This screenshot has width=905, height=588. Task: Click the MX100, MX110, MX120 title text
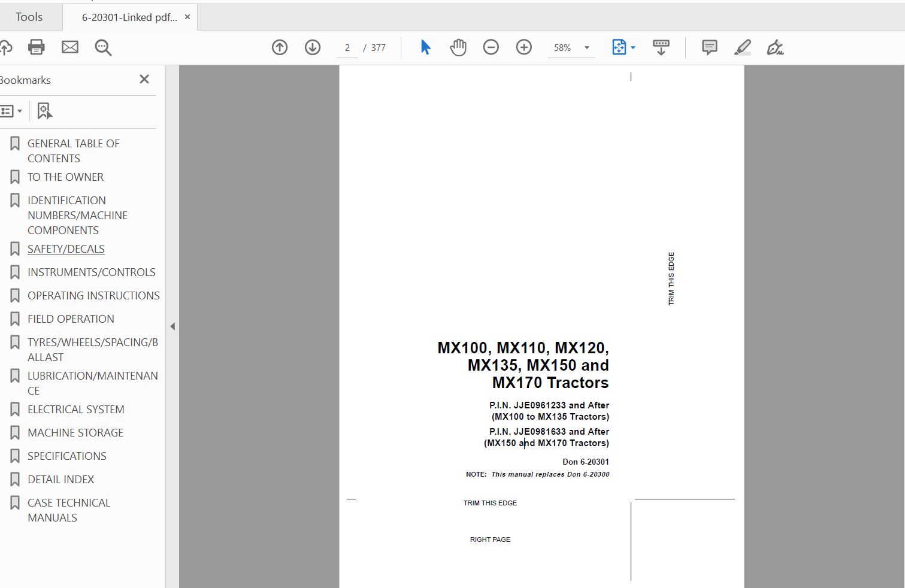point(523,348)
